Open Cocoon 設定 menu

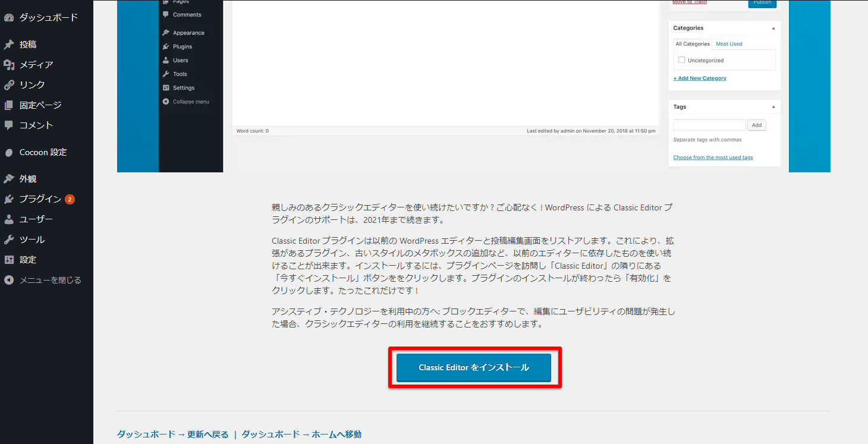pos(43,152)
